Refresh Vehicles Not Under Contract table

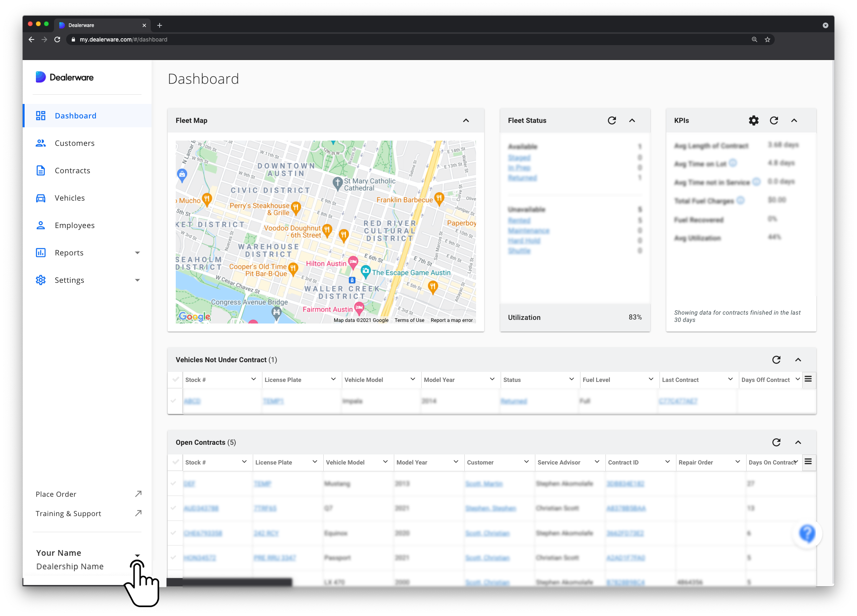(776, 360)
